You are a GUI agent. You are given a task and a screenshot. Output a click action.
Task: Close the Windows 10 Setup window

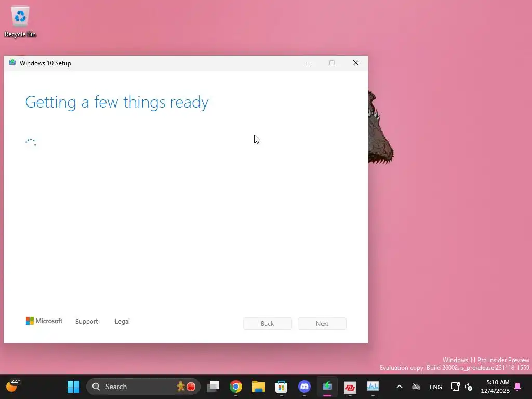(355, 63)
